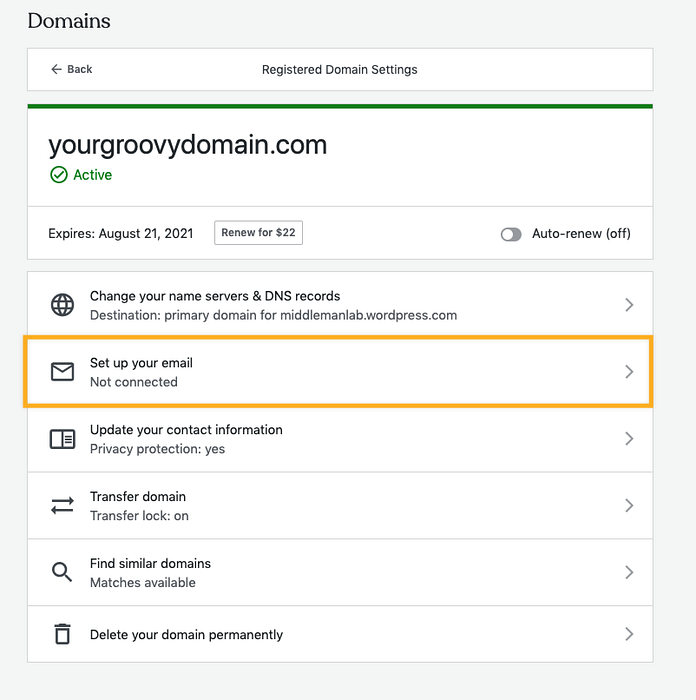696x700 pixels.
Task: Click the yourgroovydomain.com heading
Action: [x=188, y=145]
